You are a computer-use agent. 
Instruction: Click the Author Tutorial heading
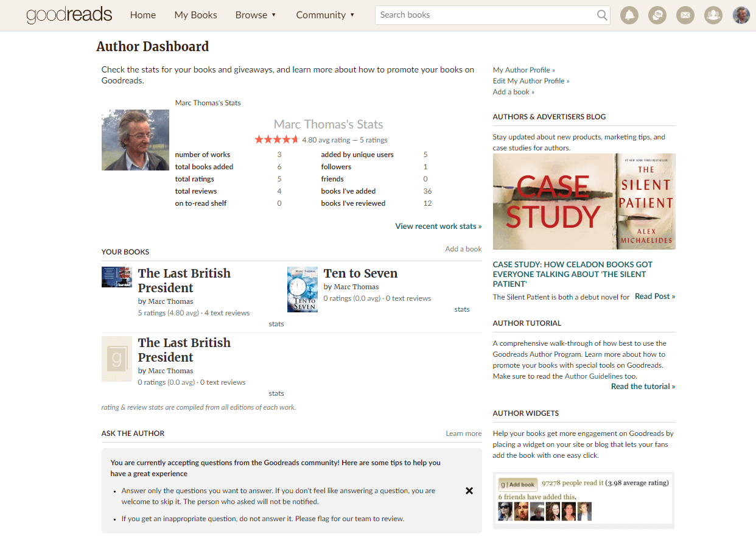click(x=527, y=323)
